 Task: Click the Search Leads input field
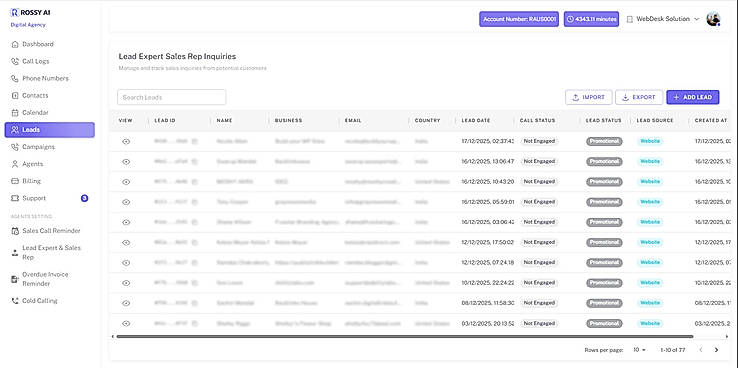point(171,97)
